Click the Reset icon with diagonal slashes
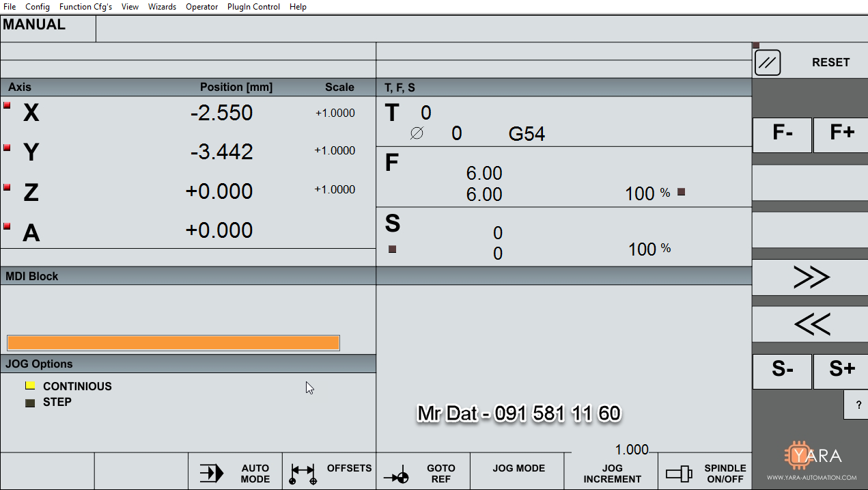868x490 pixels. pyautogui.click(x=768, y=63)
